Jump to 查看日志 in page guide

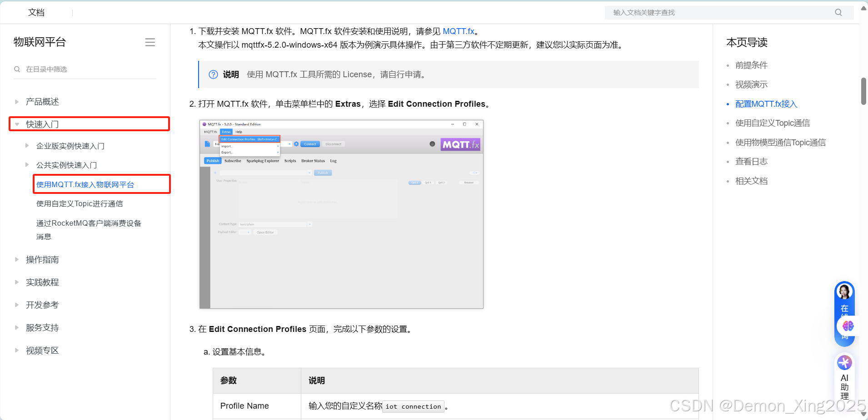pyautogui.click(x=751, y=162)
